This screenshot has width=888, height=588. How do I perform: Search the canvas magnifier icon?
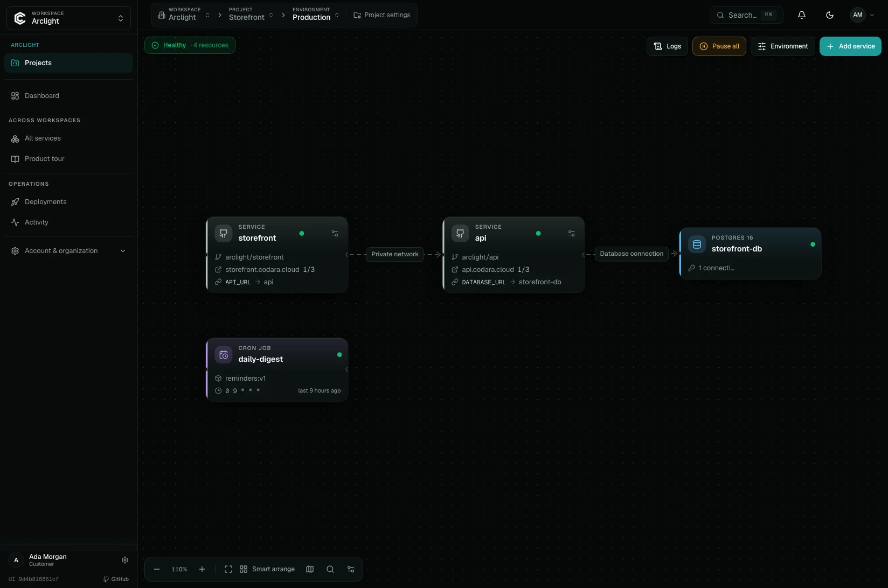(330, 569)
